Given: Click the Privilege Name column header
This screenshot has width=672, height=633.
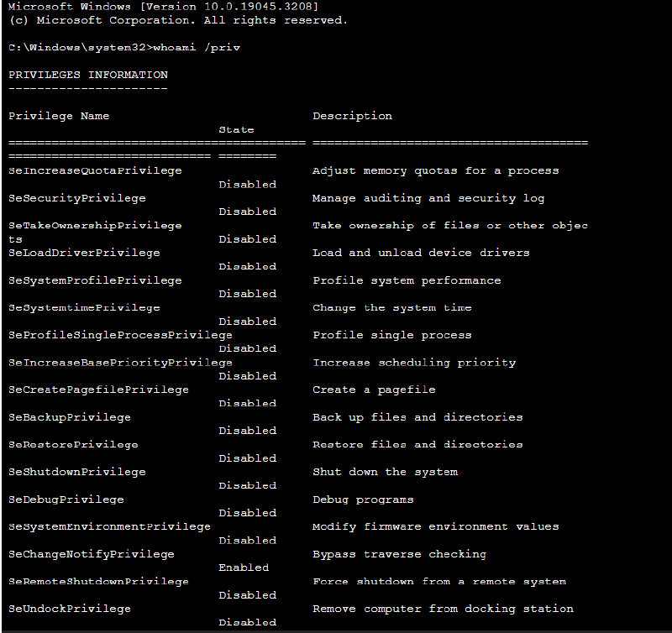Looking at the screenshot, I should 59,116.
